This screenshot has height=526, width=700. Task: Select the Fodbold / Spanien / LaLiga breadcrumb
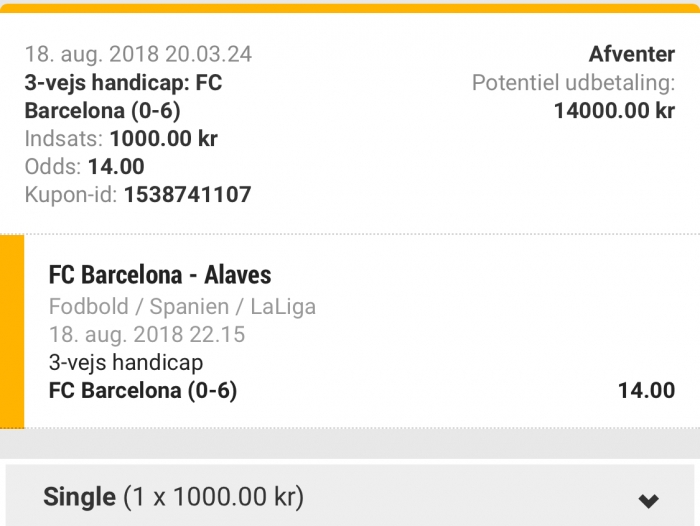(x=182, y=307)
